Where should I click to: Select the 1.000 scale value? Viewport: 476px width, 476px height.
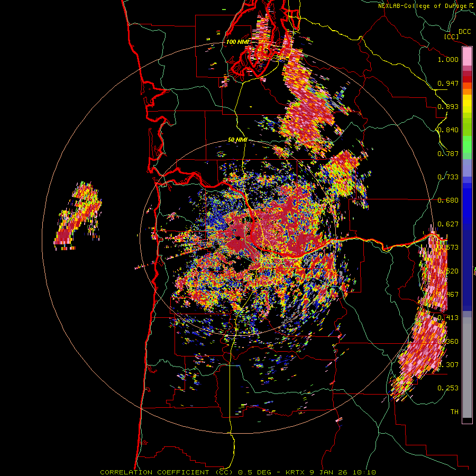tap(448, 59)
